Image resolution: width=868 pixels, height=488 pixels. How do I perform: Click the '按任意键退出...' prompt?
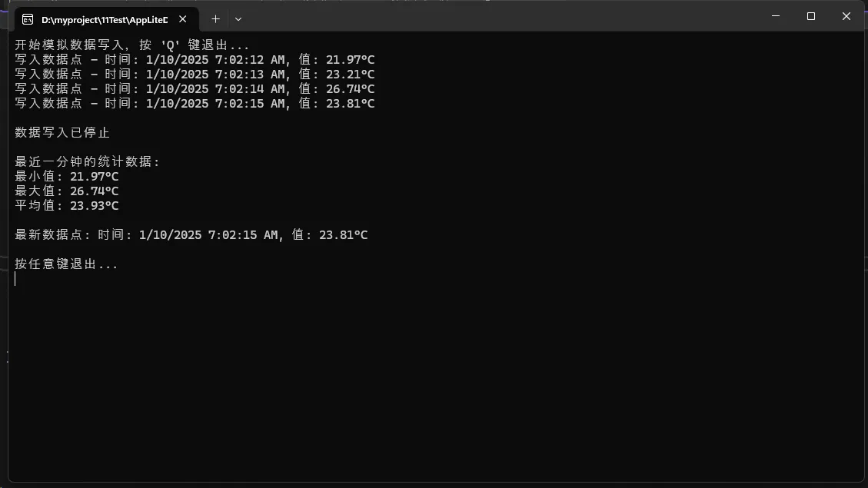pyautogui.click(x=66, y=264)
